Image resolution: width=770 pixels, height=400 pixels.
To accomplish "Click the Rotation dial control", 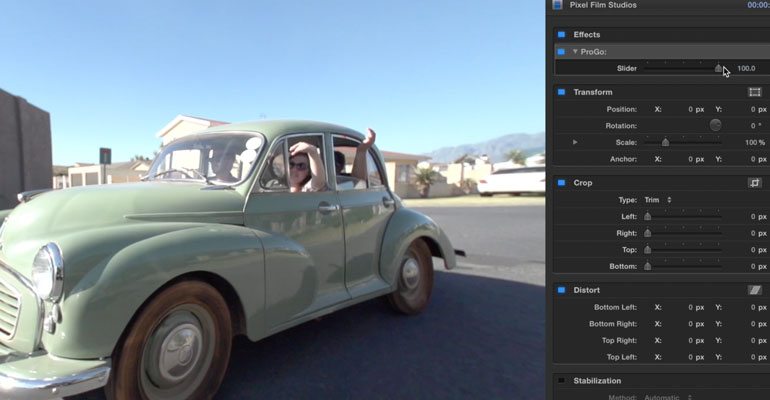I will [715, 125].
